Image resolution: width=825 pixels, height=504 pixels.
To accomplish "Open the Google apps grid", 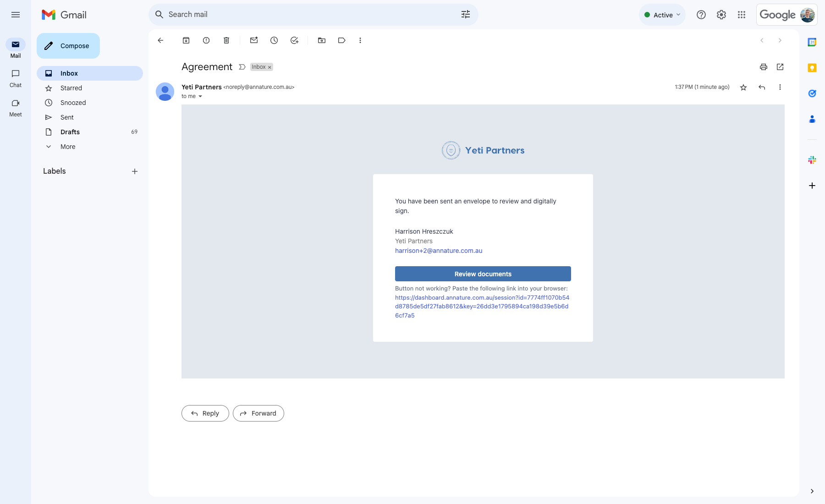I will pos(742,15).
